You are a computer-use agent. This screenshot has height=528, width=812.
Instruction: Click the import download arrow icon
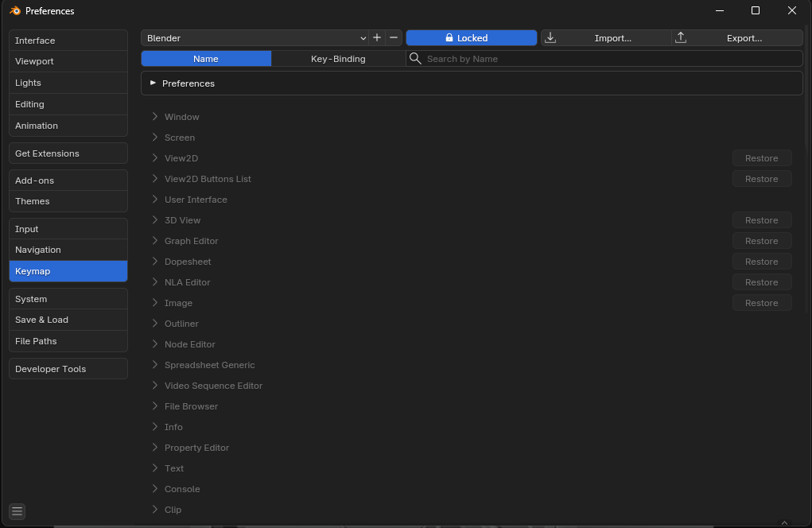550,38
